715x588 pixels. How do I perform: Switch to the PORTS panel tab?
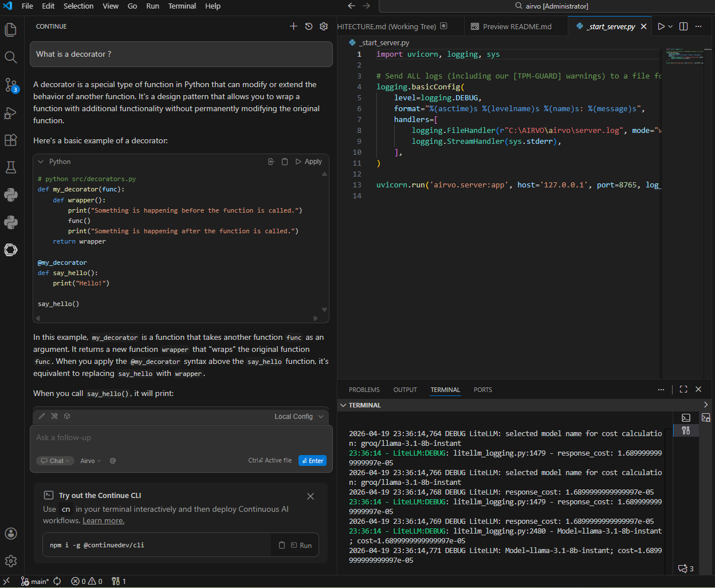[483, 390]
